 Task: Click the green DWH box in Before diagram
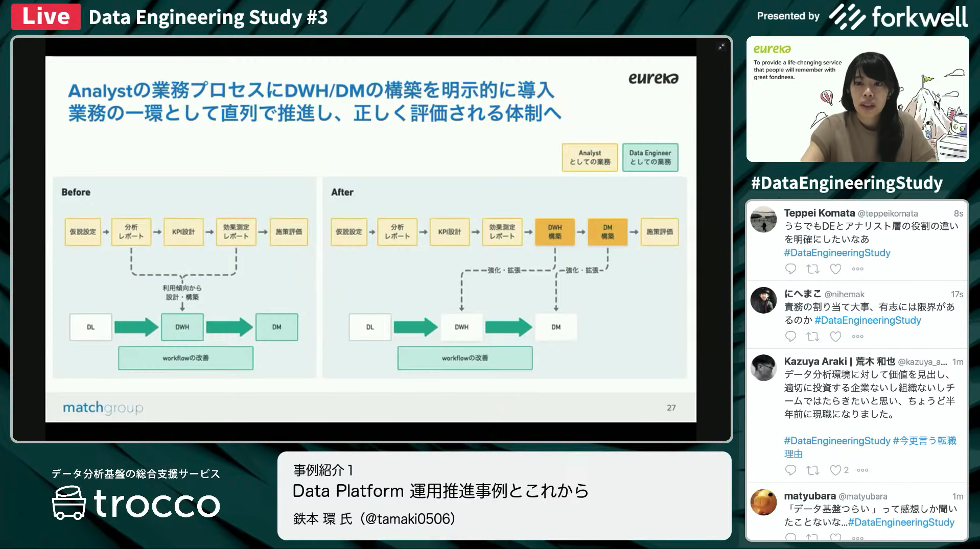[x=182, y=327]
